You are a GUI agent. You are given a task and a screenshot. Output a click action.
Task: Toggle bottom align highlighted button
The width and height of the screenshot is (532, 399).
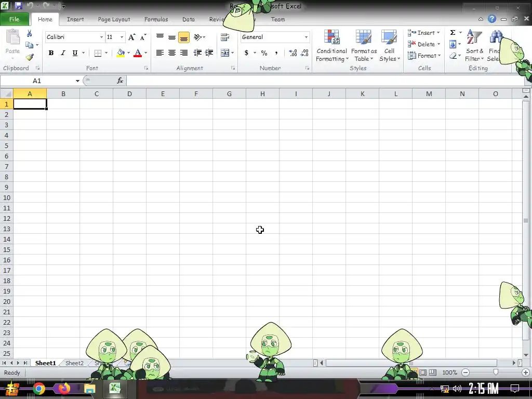click(x=183, y=37)
